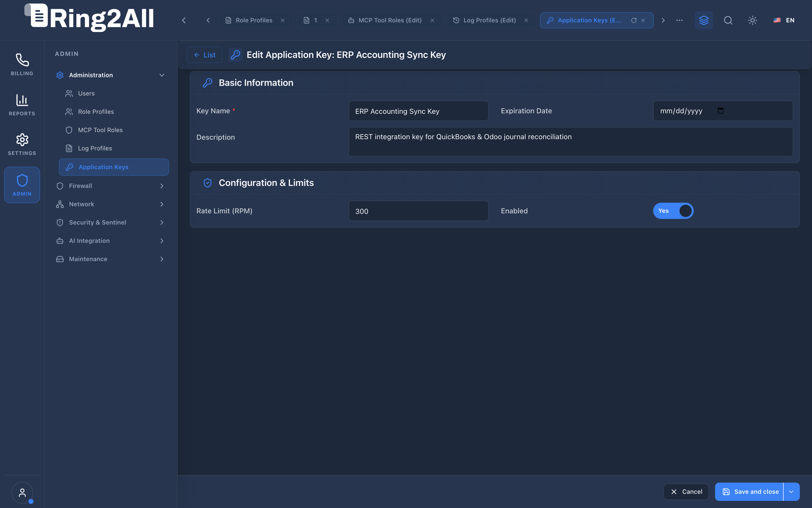Open the calendar picker for Expiration Date

click(720, 111)
